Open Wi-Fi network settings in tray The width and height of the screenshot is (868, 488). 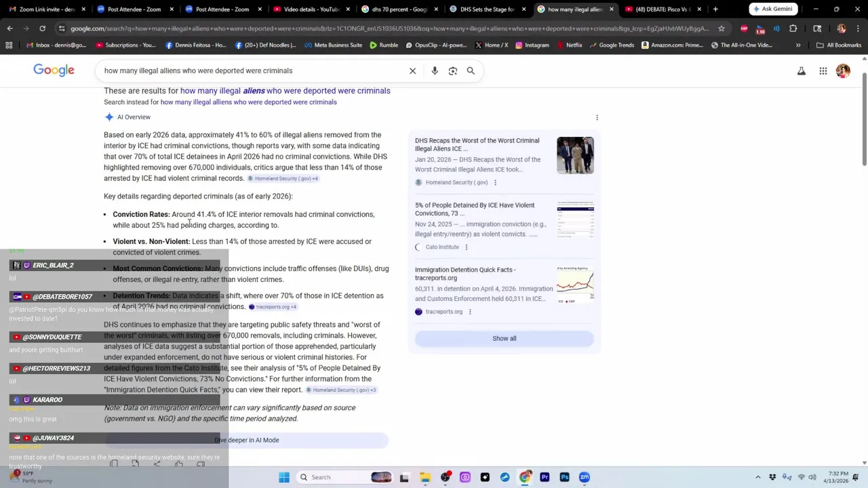point(801,477)
